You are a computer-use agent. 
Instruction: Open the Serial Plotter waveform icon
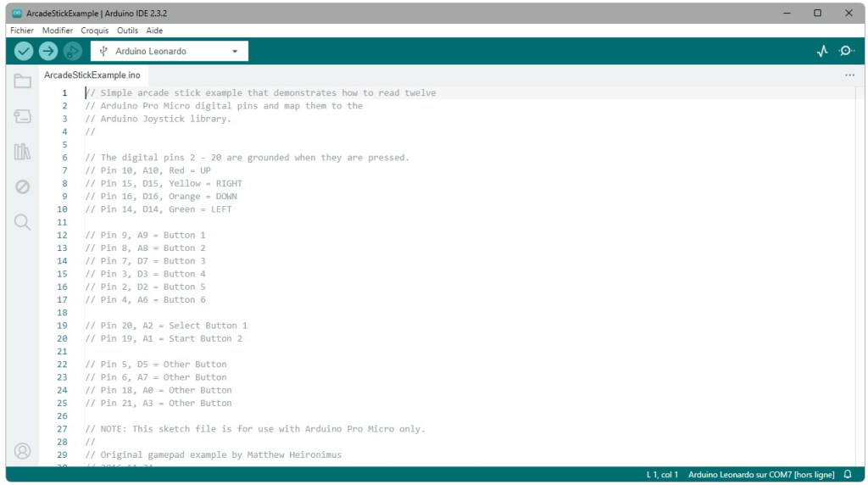pyautogui.click(x=822, y=51)
